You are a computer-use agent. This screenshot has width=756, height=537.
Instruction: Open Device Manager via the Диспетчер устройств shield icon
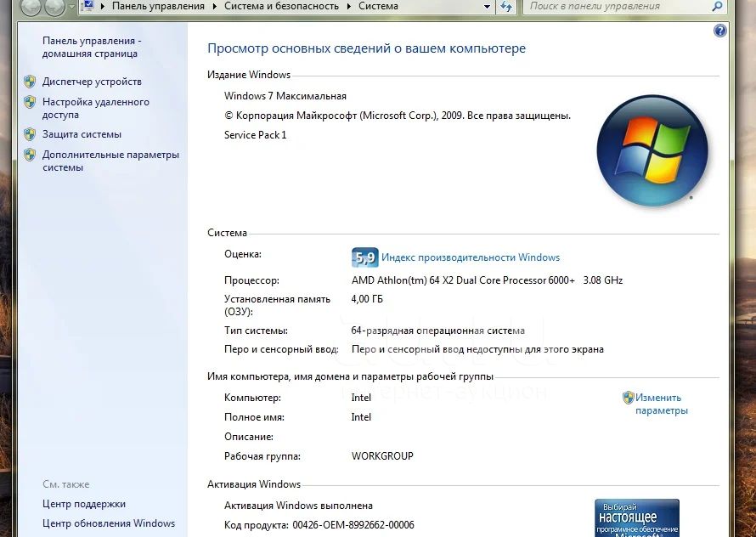click(30, 82)
